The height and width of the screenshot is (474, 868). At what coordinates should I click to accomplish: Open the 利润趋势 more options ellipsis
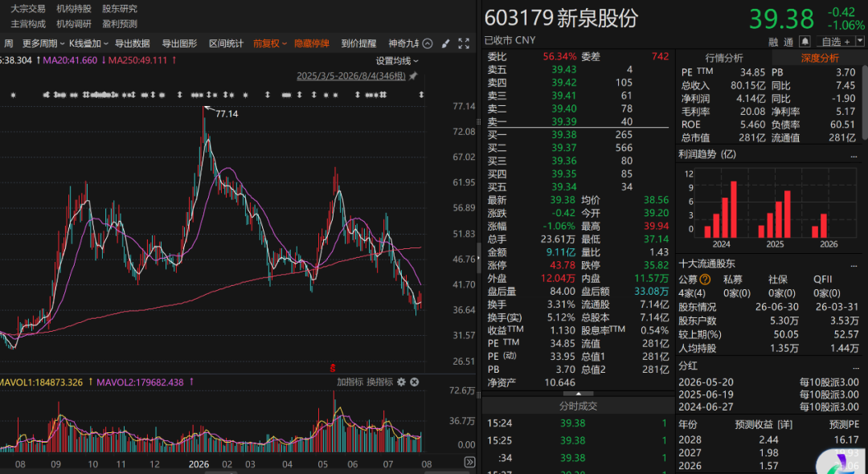click(x=853, y=157)
